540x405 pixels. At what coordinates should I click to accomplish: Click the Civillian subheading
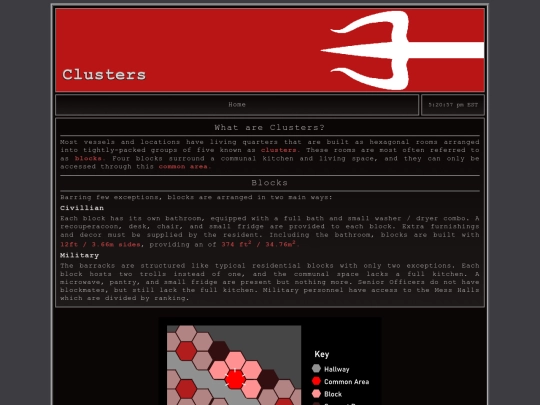[82, 208]
